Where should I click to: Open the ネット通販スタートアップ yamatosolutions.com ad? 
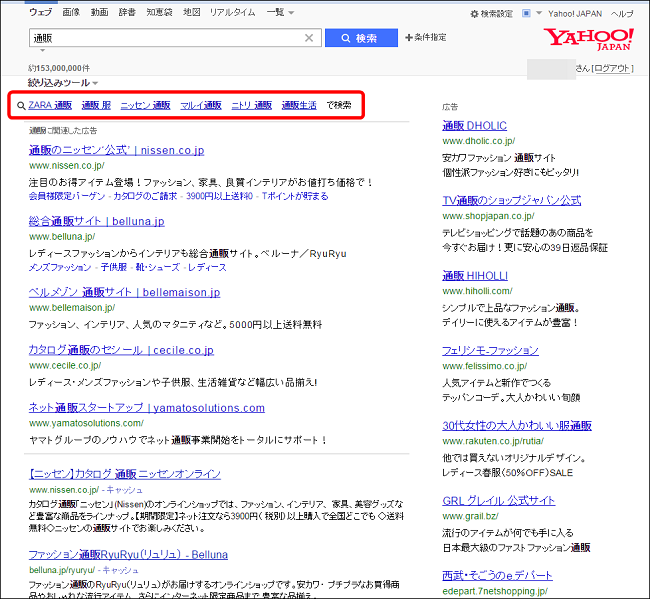tap(147, 408)
